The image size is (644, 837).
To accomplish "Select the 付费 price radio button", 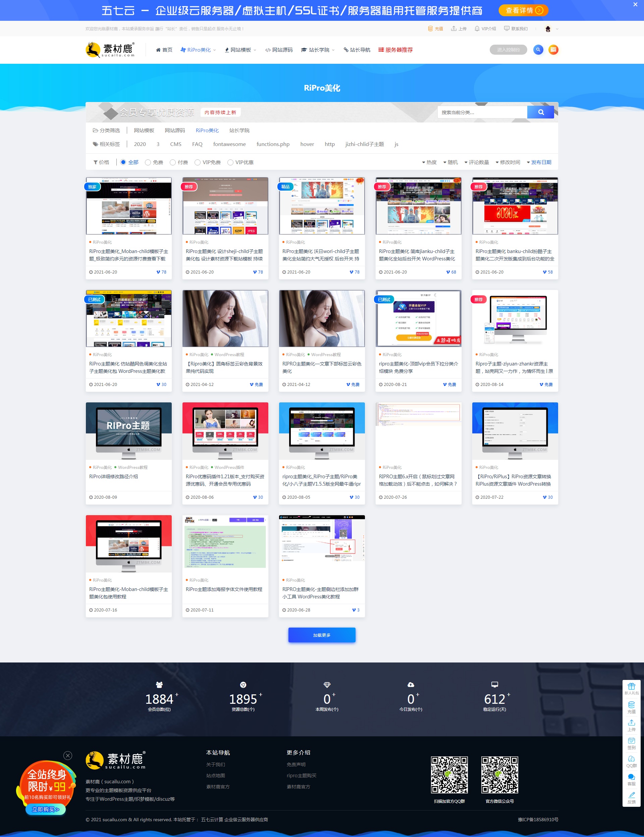I will point(173,162).
